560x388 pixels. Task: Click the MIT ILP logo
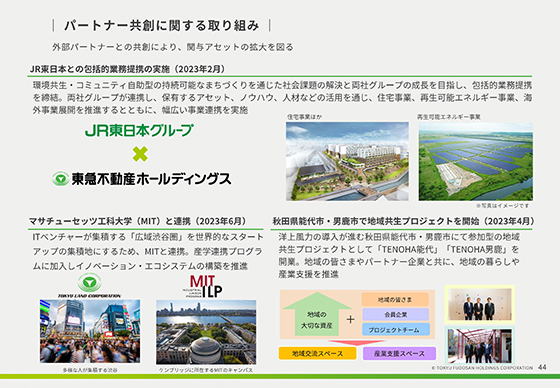(203, 286)
